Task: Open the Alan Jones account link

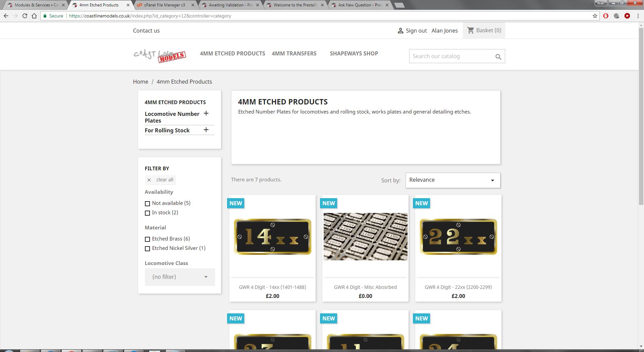Action: [444, 31]
